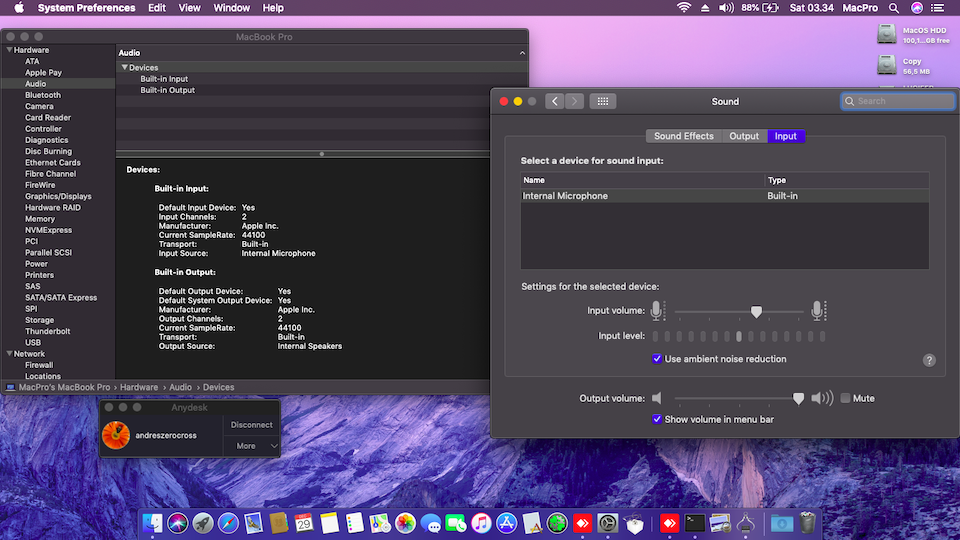Open volume control in menu bar
The height and width of the screenshot is (540, 960).
pyautogui.click(x=726, y=8)
